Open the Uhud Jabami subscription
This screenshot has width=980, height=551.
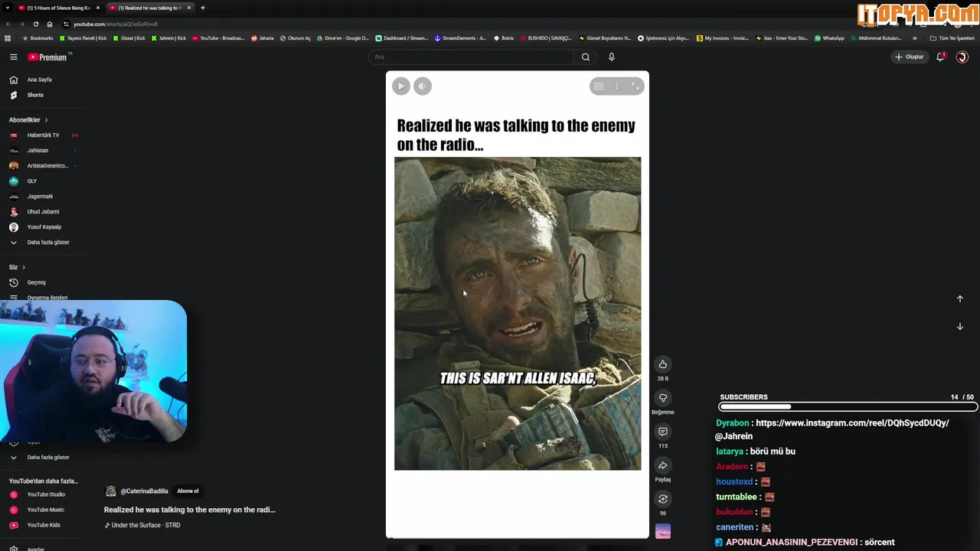(x=43, y=212)
